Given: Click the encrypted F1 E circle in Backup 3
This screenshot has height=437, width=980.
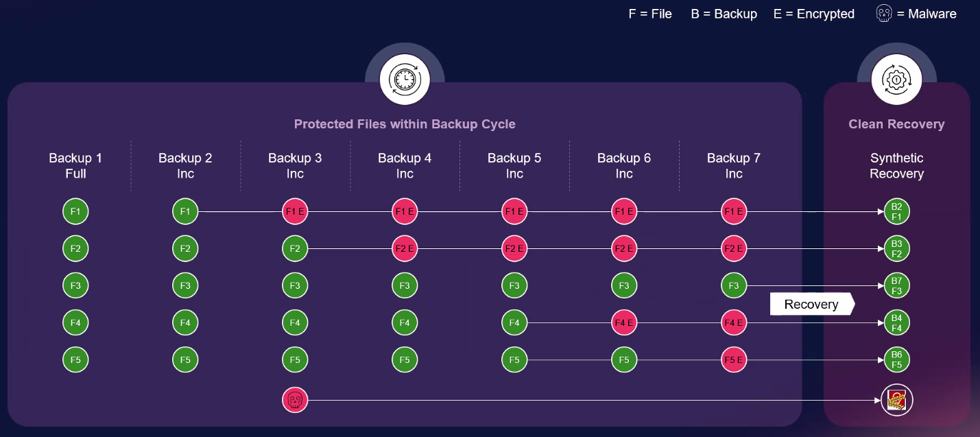Looking at the screenshot, I should (x=295, y=212).
